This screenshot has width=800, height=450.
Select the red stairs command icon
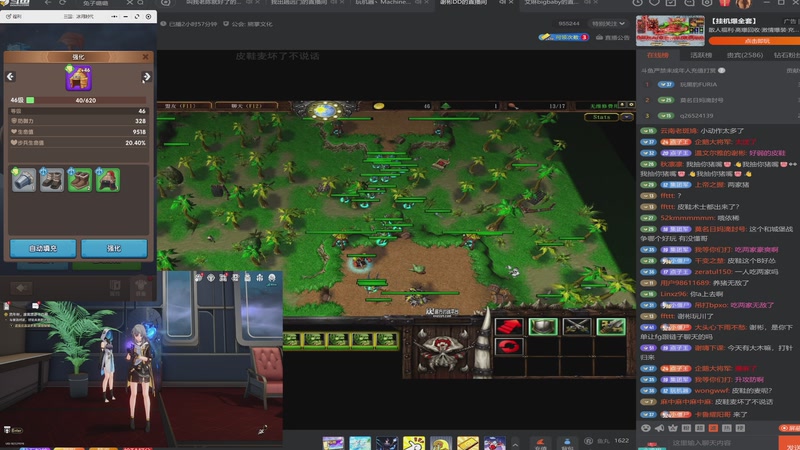click(x=509, y=326)
